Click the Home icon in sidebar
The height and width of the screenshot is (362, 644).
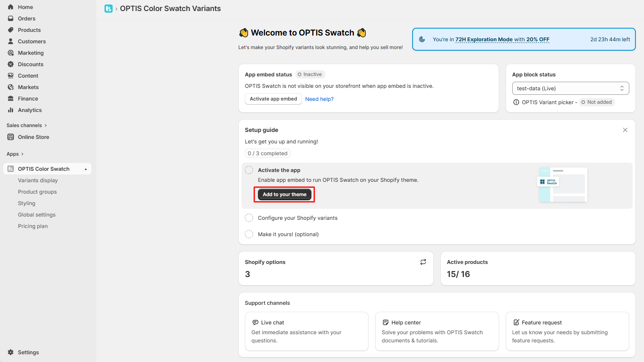click(x=11, y=7)
